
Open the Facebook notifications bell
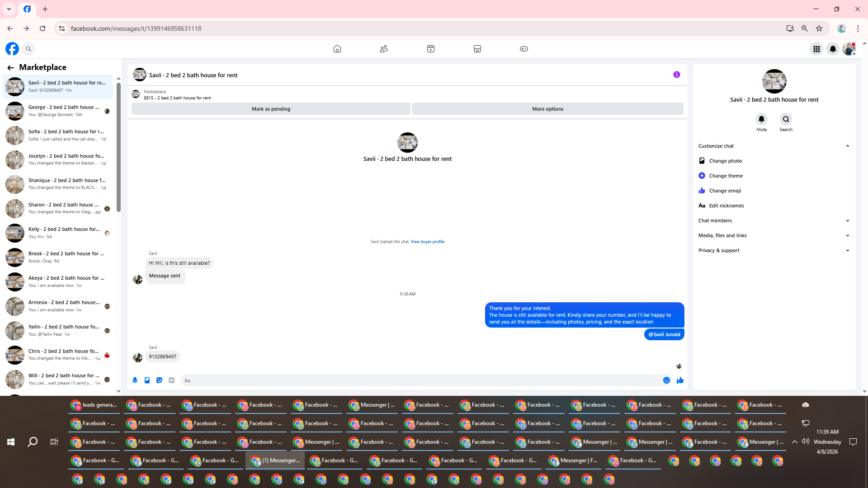pyautogui.click(x=832, y=49)
